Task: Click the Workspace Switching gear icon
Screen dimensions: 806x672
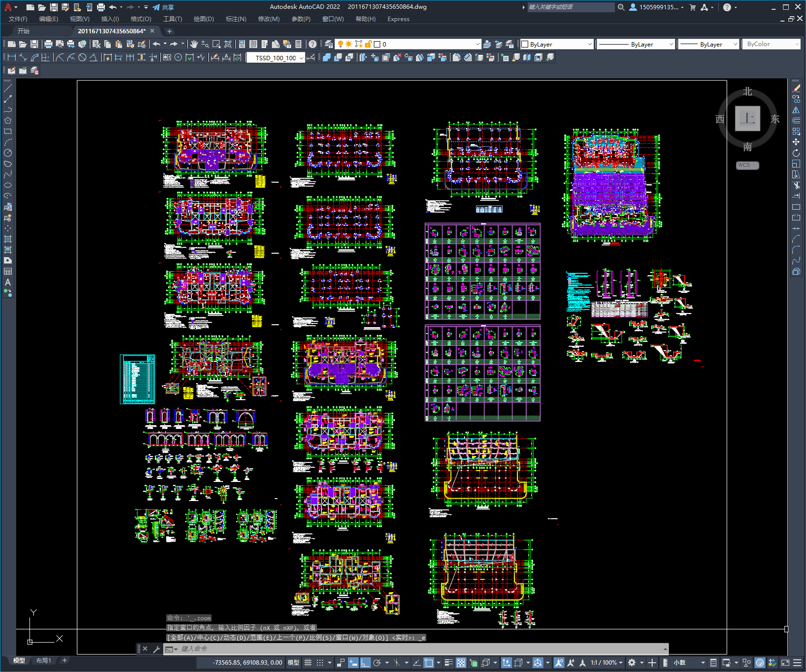Action: coord(632,663)
